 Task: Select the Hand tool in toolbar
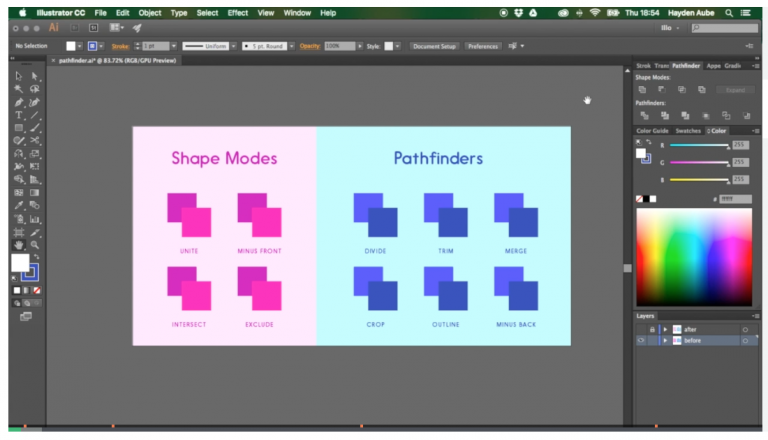pyautogui.click(x=19, y=245)
